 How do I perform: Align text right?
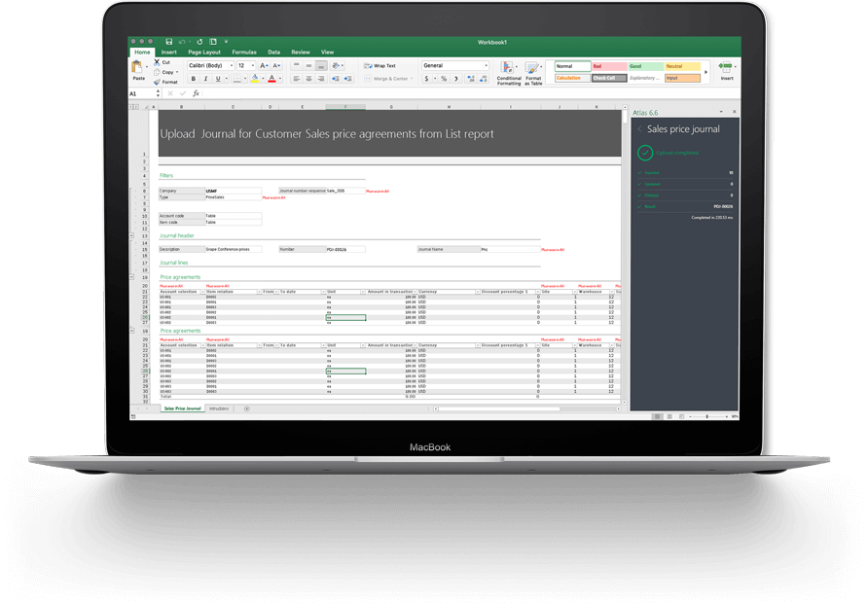pyautogui.click(x=321, y=79)
